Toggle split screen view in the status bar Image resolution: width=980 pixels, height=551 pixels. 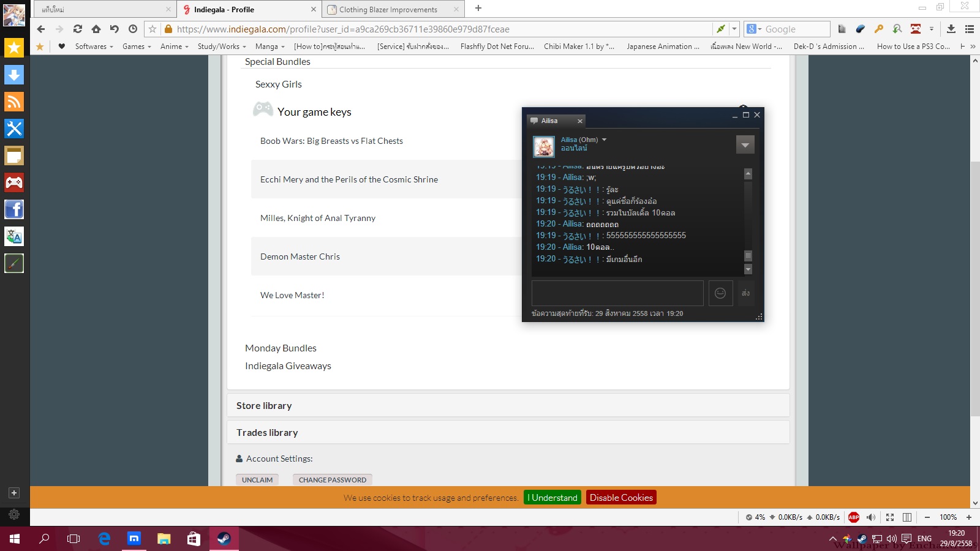click(907, 517)
